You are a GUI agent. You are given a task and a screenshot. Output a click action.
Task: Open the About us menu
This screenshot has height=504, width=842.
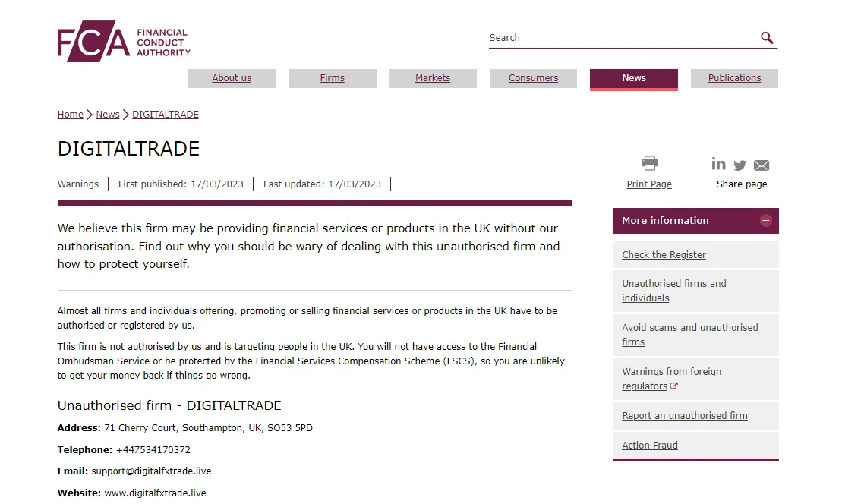(232, 78)
